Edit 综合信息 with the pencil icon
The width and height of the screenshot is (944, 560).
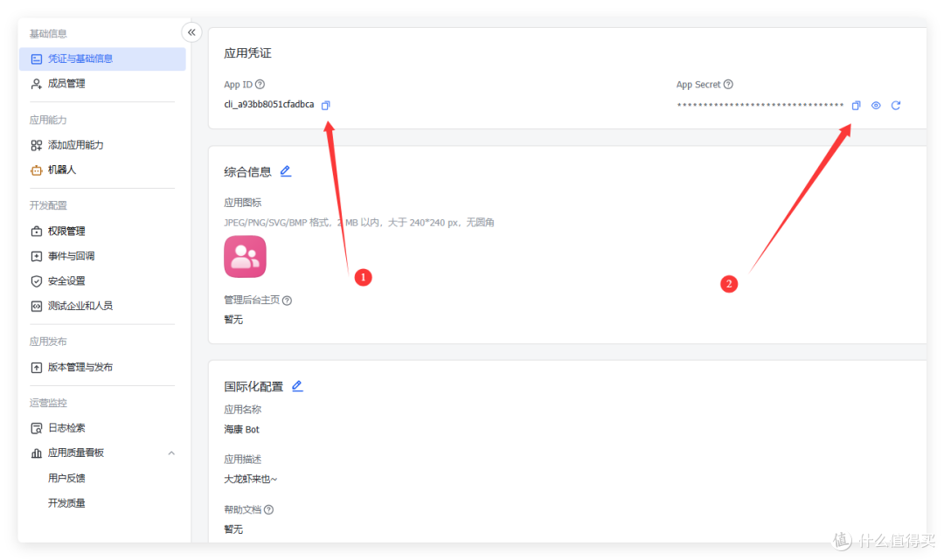pyautogui.click(x=285, y=171)
